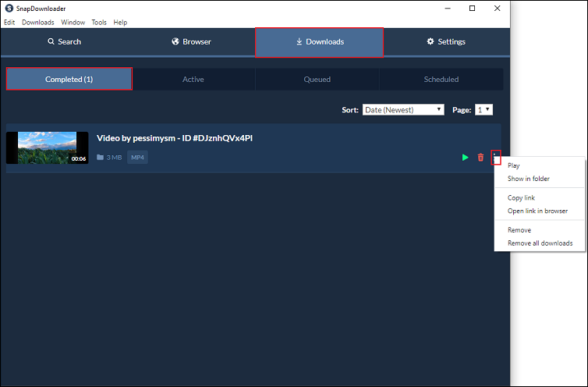Click the SnapDownloader logo icon in title bar

pyautogui.click(x=9, y=9)
